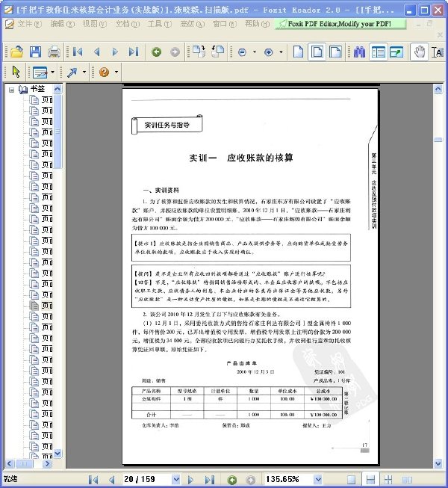The image size is (448, 488).
Task: Click the bookmarks horizontal scroll thumb
Action: [24, 464]
